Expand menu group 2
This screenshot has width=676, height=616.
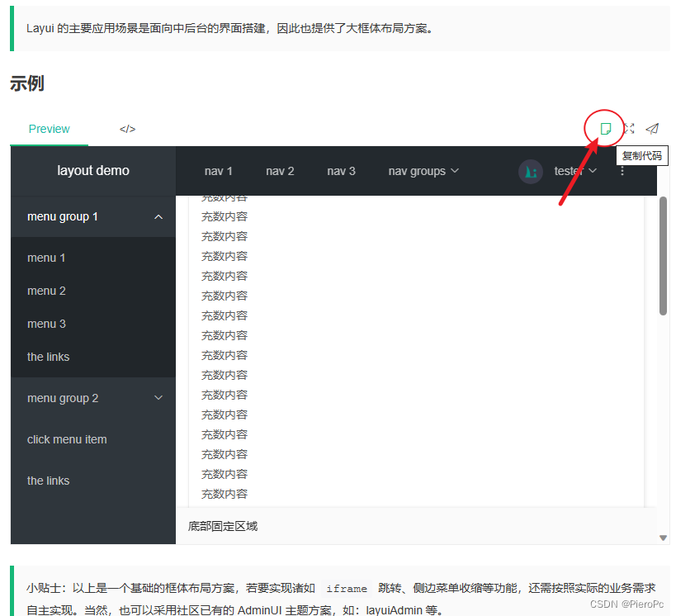[93, 398]
